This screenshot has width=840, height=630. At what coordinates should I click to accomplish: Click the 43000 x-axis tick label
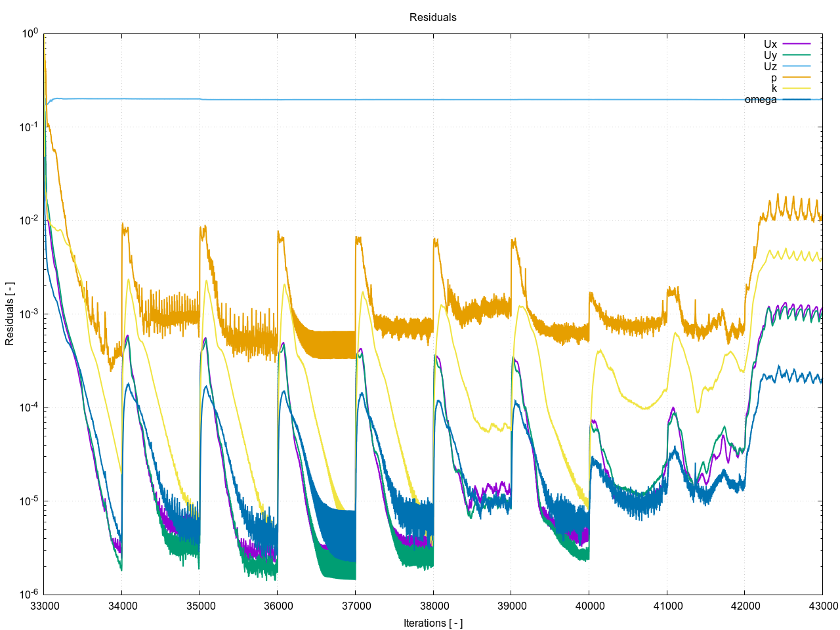(822, 606)
